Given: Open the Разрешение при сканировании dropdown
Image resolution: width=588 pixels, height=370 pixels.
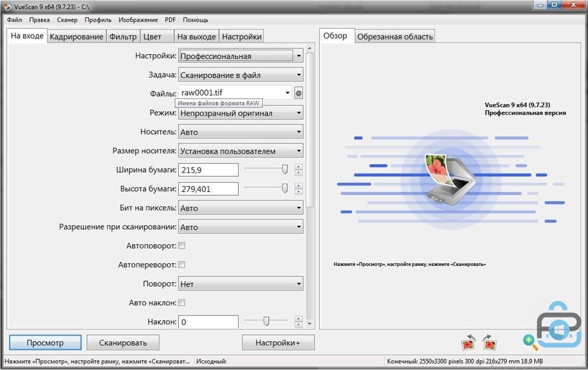Looking at the screenshot, I should click(241, 227).
